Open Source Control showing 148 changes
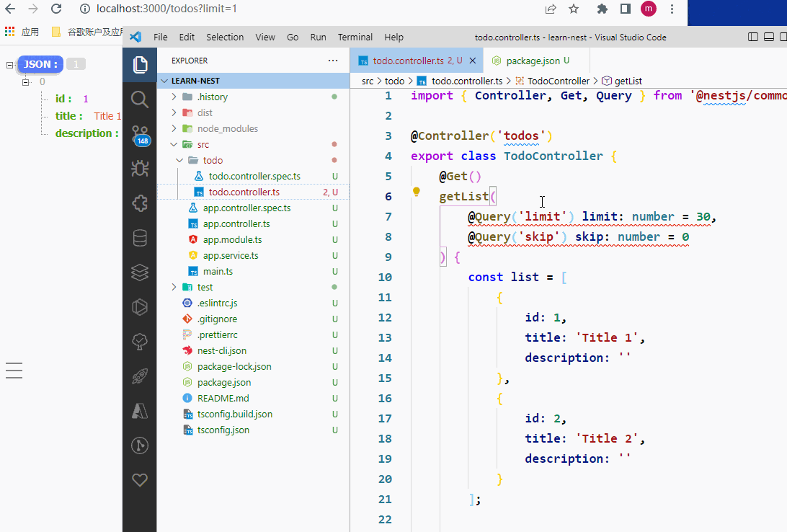This screenshot has width=787, height=532. coord(139,134)
